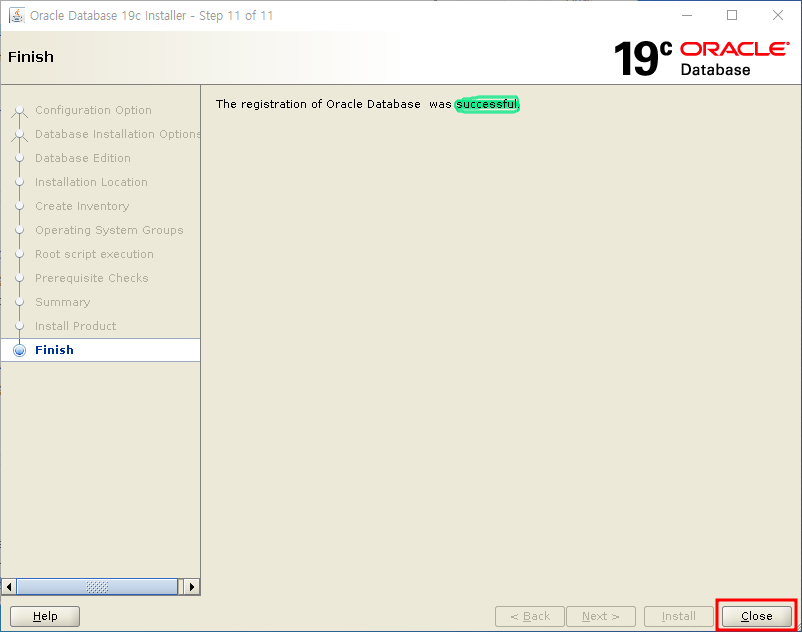This screenshot has width=802, height=632.
Task: Click the Oracle 19c Database logo
Action: point(701,58)
